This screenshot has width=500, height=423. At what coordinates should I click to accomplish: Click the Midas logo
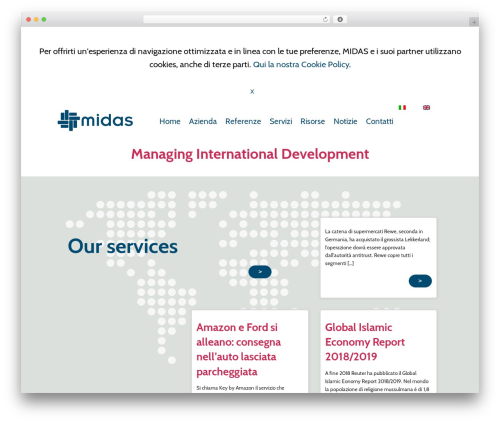pos(95,120)
